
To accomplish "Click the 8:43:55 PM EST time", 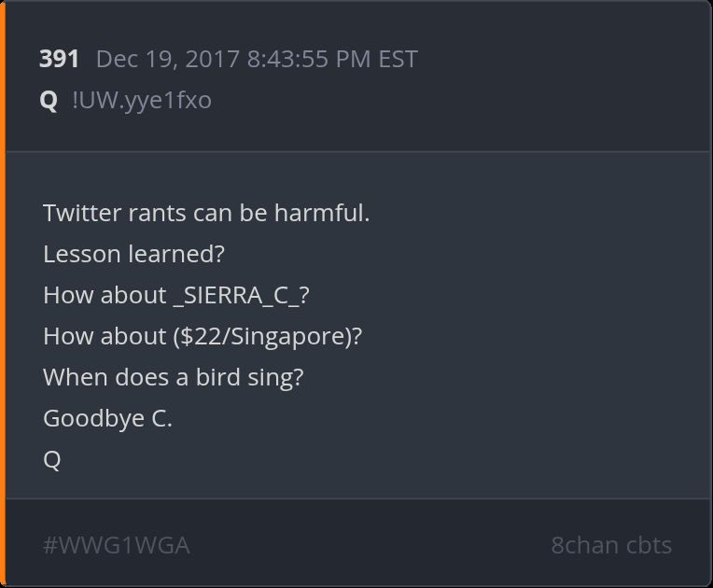I will tap(332, 59).
